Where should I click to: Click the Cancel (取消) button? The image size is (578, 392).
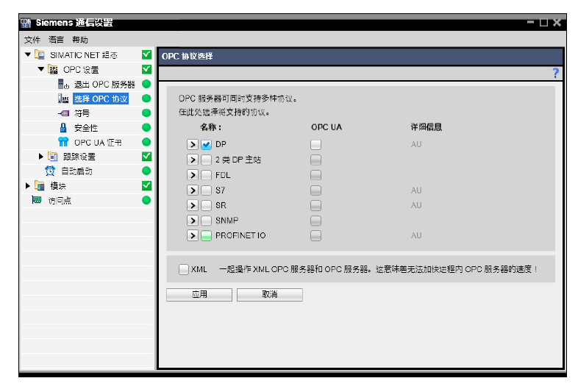click(269, 295)
